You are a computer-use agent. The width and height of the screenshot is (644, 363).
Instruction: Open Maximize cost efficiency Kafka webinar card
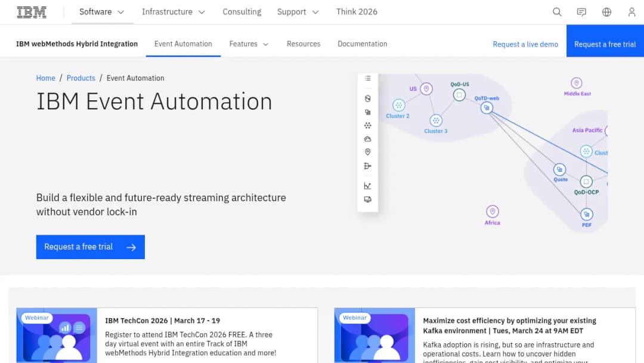pos(485,336)
